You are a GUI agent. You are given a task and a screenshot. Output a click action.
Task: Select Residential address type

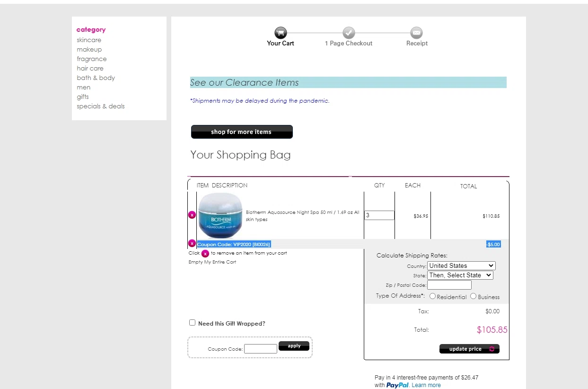click(432, 296)
